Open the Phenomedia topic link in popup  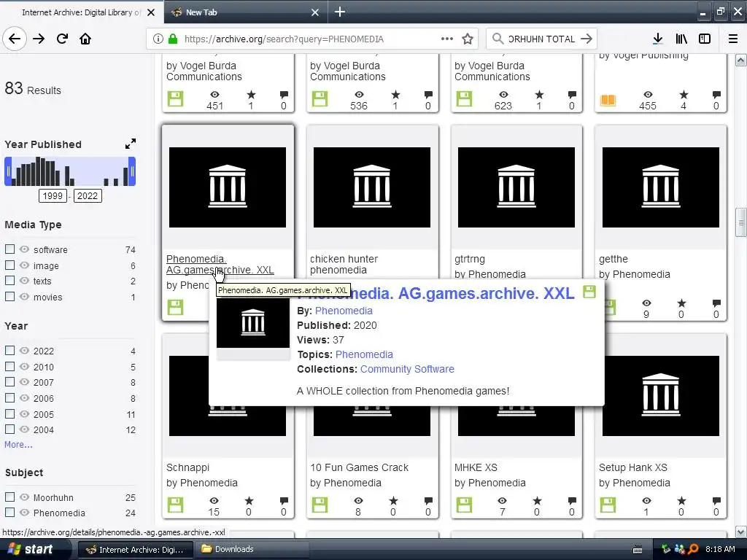click(364, 354)
